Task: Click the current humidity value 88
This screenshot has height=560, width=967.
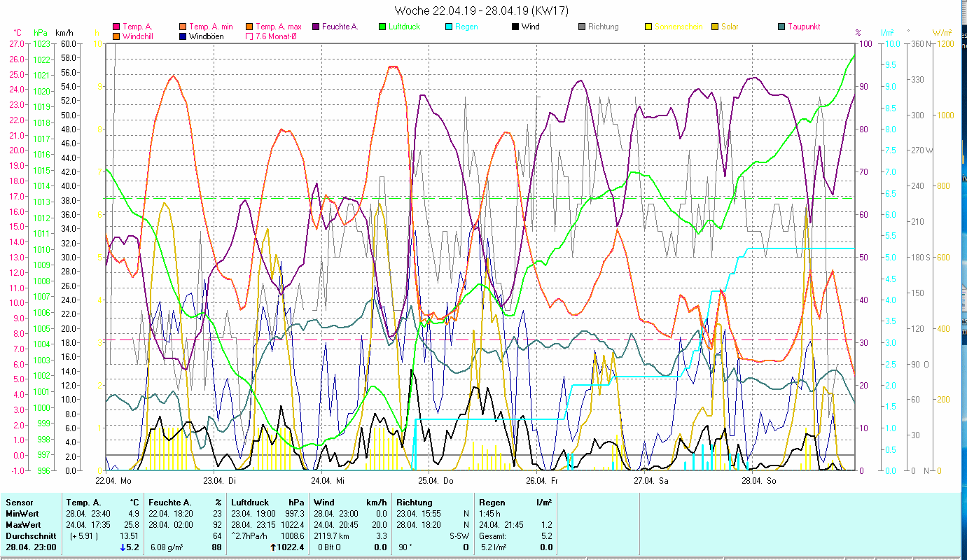Action: coord(217,547)
